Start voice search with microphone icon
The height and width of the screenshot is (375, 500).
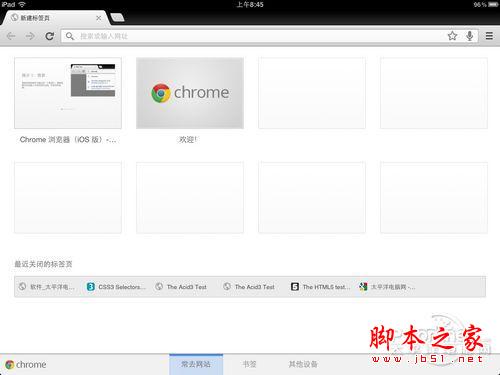tap(470, 36)
